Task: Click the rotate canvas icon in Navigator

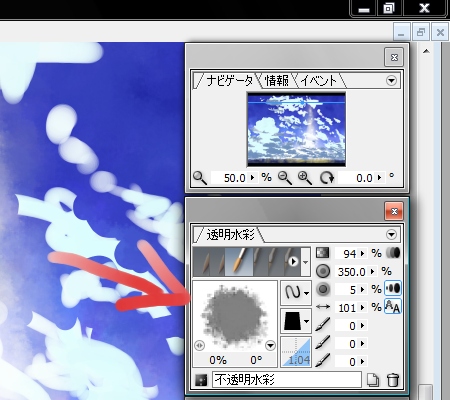Action: 327,178
